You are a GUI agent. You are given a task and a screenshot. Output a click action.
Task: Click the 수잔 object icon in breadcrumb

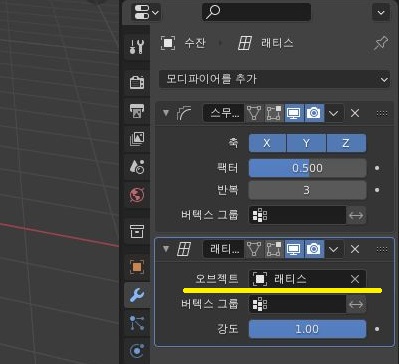click(x=168, y=43)
